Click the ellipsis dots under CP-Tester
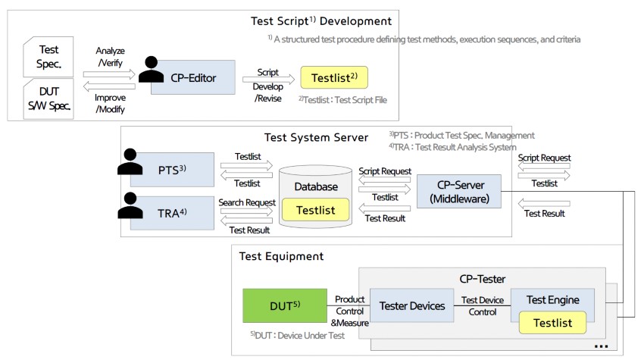The height and width of the screenshot is (363, 644). 601,346
